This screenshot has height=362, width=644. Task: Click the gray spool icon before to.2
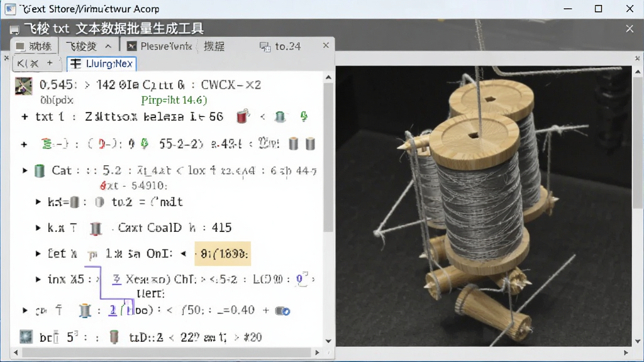99,202
